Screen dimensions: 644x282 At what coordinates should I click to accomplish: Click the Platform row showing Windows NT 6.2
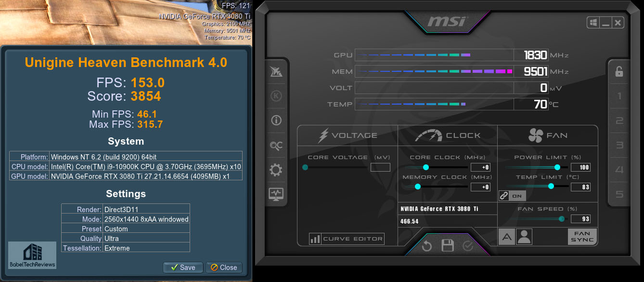click(x=126, y=157)
